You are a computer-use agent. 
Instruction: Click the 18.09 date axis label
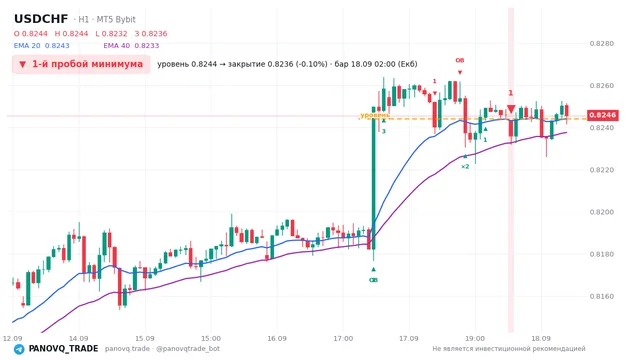(541, 339)
